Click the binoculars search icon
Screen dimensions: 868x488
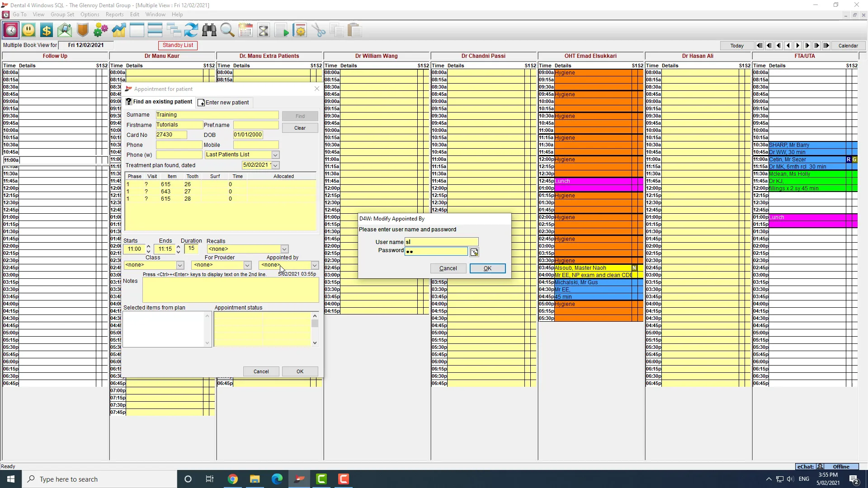[209, 30]
